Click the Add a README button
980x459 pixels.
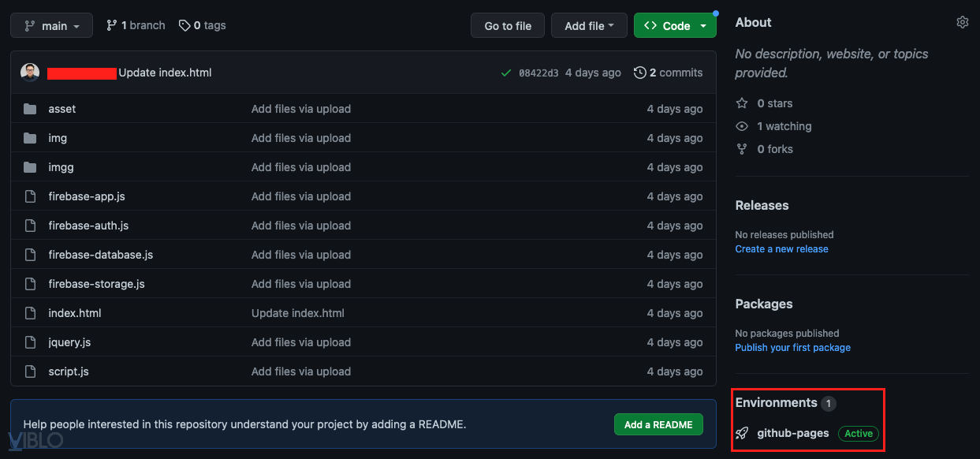[x=658, y=424]
